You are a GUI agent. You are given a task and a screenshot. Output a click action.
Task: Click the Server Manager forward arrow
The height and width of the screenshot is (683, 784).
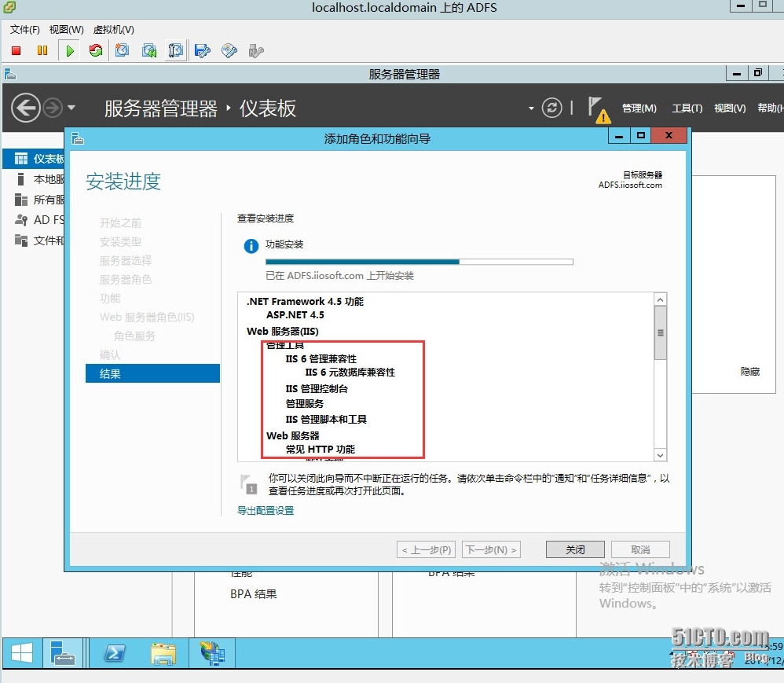pos(53,108)
